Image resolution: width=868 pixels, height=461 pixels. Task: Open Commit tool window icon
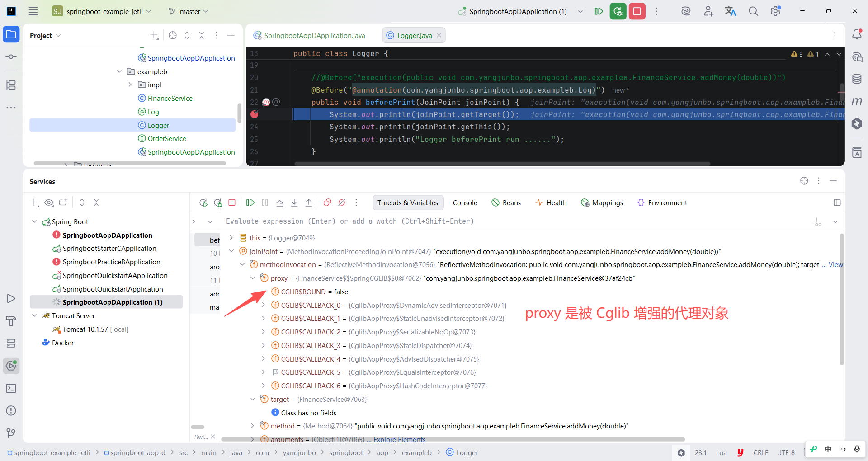tap(11, 57)
